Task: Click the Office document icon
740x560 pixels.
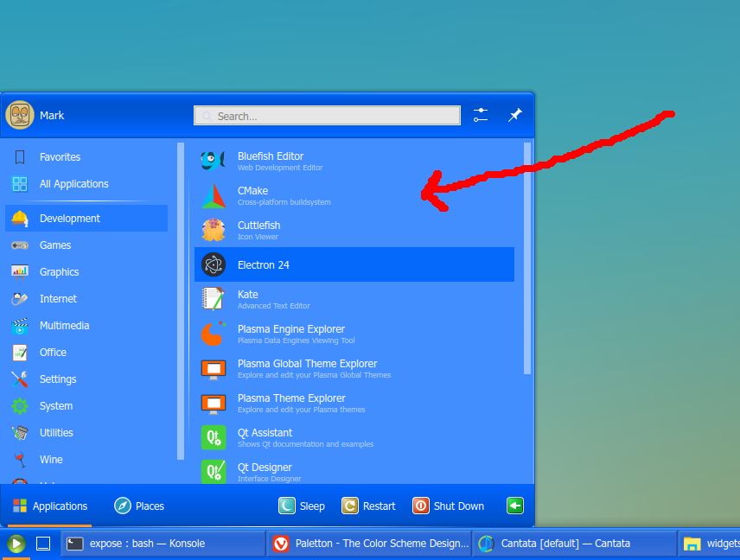Action: [20, 353]
